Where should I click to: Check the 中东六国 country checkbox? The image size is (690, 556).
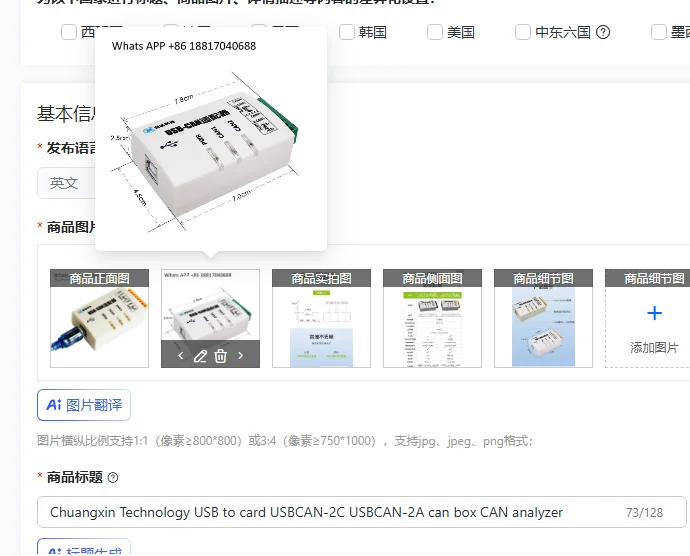point(523,32)
